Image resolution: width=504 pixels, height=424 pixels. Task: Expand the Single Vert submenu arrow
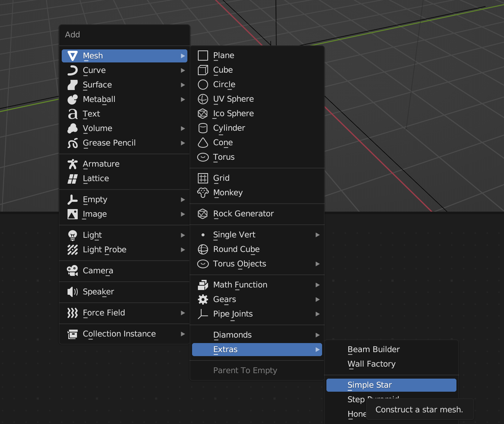click(x=318, y=235)
